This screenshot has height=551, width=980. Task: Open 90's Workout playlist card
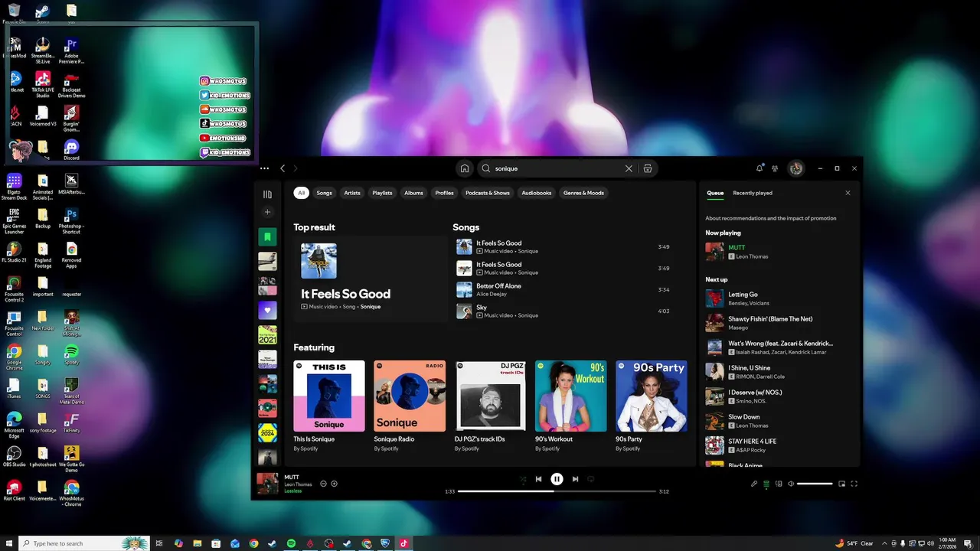(570, 406)
